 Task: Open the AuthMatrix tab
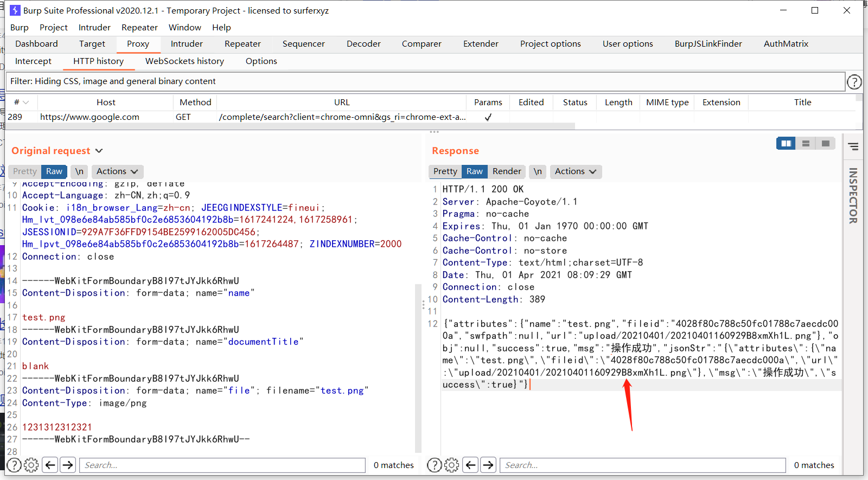(x=786, y=44)
